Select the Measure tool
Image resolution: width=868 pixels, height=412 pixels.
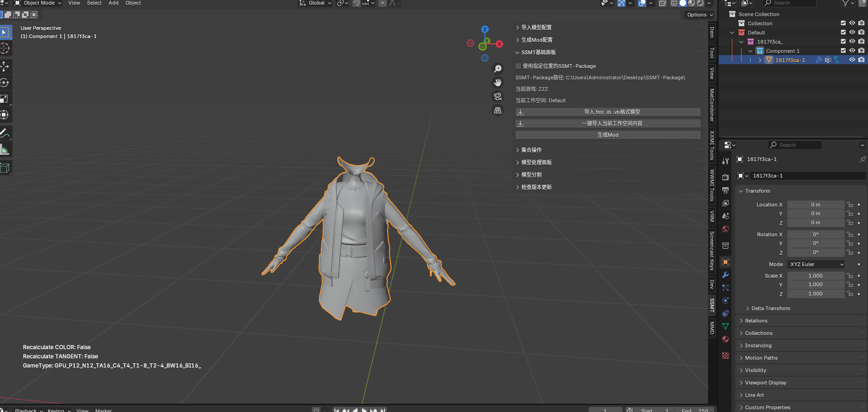[x=5, y=149]
